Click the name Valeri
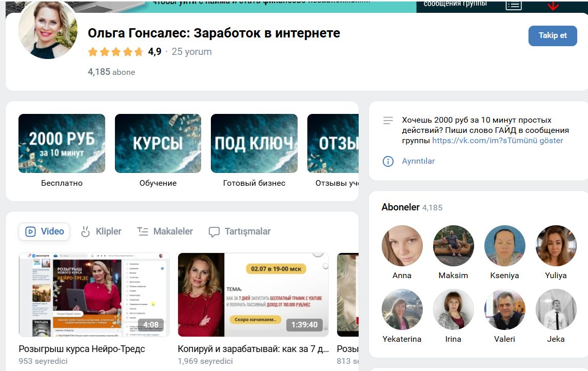This screenshot has width=588, height=371. tap(505, 339)
